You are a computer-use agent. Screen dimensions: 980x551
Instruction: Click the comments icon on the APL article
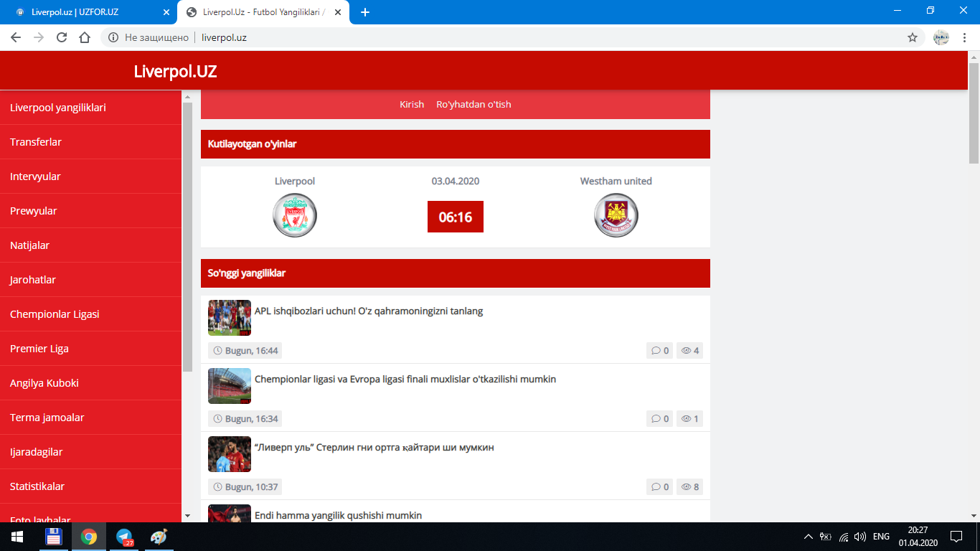click(655, 351)
